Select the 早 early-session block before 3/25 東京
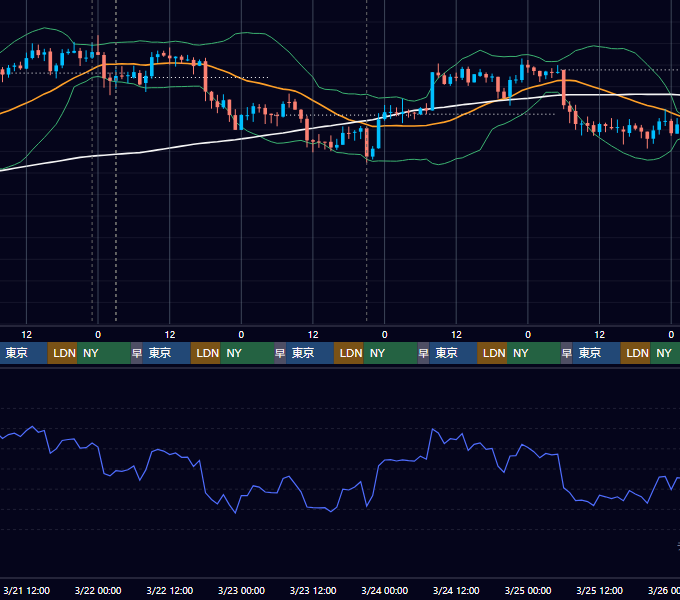 click(566, 353)
